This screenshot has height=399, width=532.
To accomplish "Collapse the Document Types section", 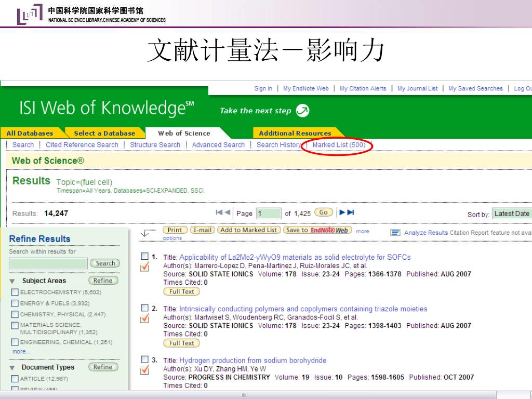I will tap(12, 368).
